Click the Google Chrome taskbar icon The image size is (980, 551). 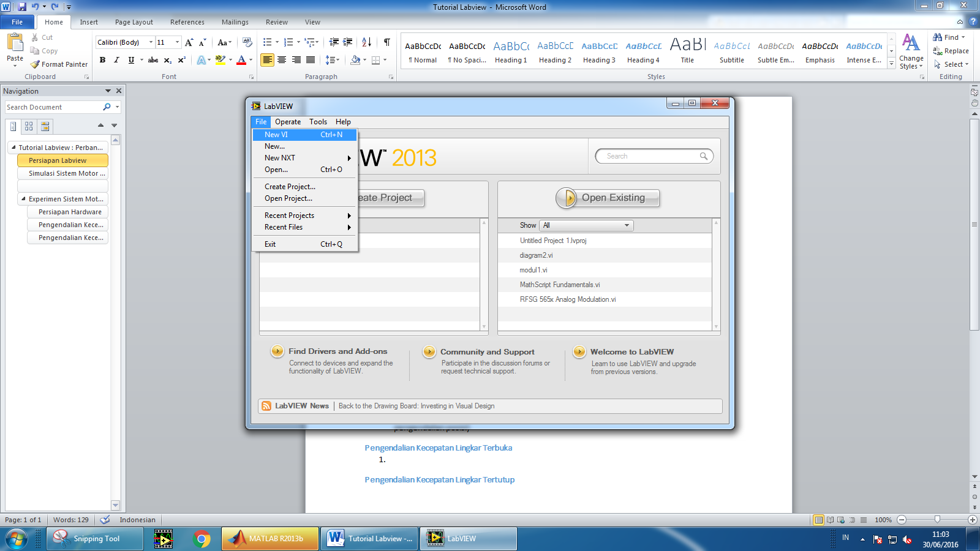click(202, 539)
